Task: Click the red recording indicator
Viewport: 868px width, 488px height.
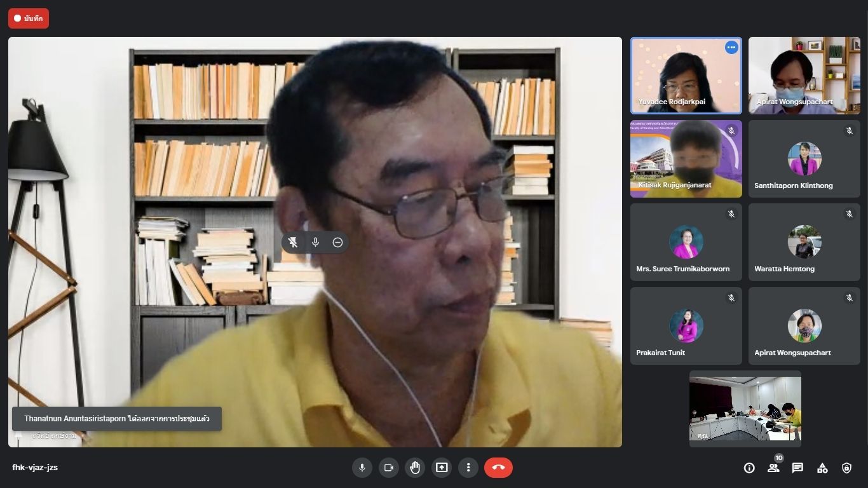Action: coord(29,18)
